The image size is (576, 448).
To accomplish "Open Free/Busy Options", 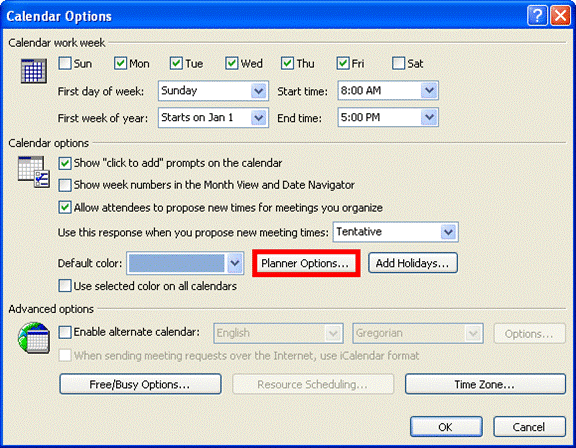I will pos(140,384).
